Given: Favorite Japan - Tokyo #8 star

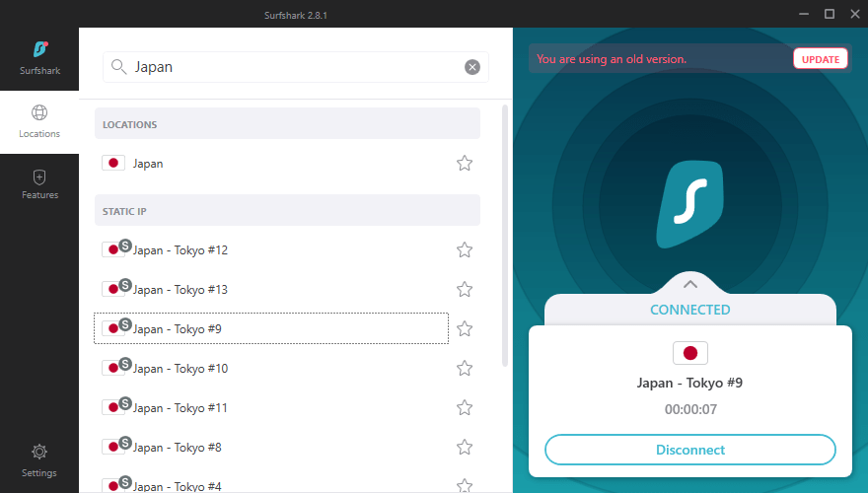Looking at the screenshot, I should [465, 447].
